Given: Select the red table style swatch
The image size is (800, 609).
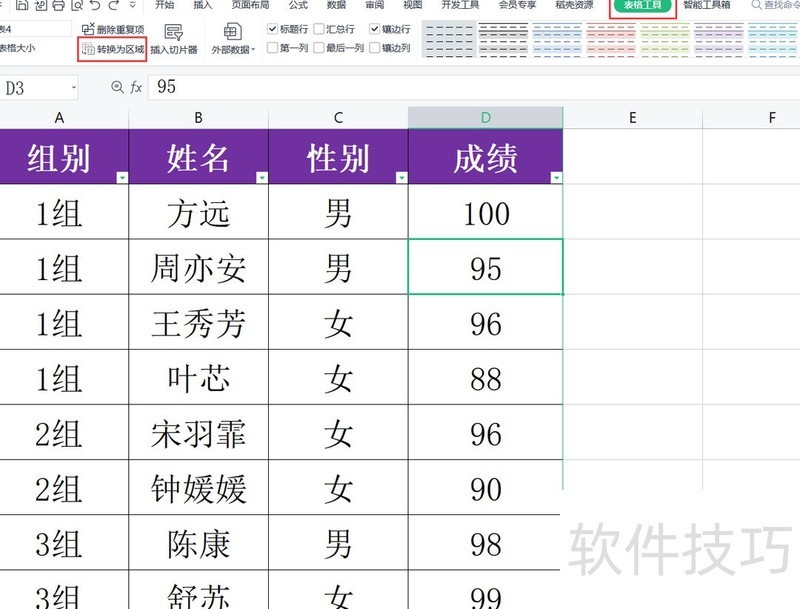Looking at the screenshot, I should point(609,40).
